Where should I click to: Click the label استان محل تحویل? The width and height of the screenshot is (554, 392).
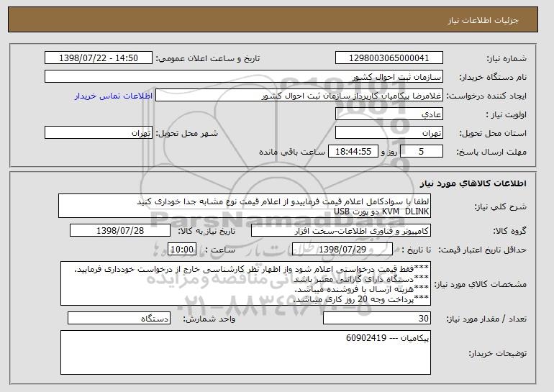tap(493, 134)
